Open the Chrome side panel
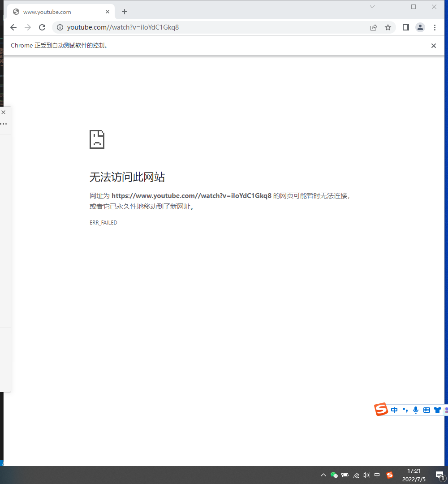The image size is (448, 484). click(405, 27)
